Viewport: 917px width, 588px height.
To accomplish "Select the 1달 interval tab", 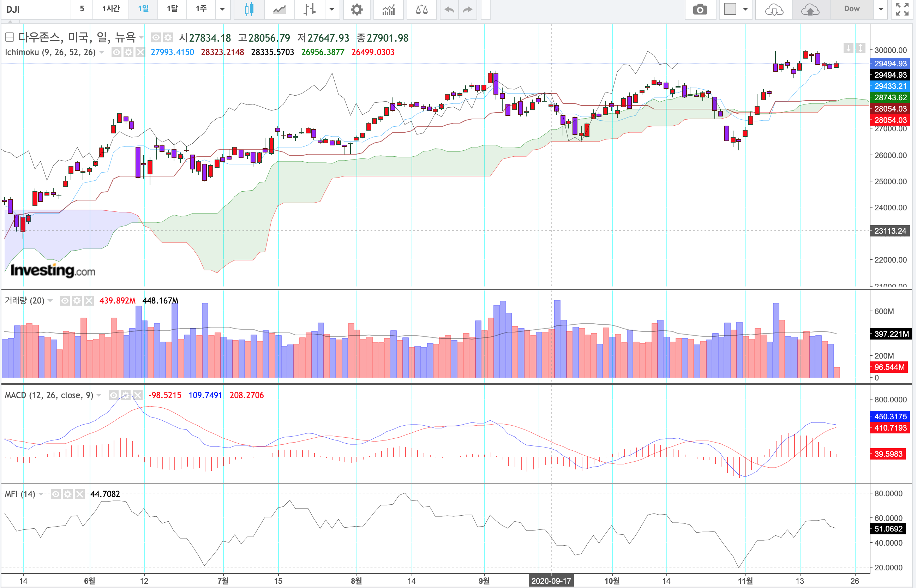I will tap(172, 9).
